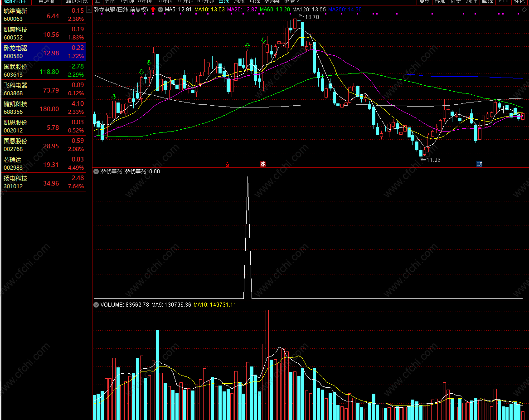This screenshot has height=420, width=529.
Task: Select 扬电科技 301012 in the stock list
Action: click(44, 182)
